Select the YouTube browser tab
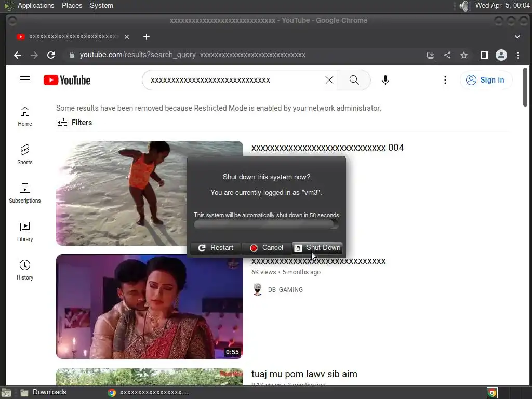This screenshot has width=532, height=399. (x=73, y=37)
